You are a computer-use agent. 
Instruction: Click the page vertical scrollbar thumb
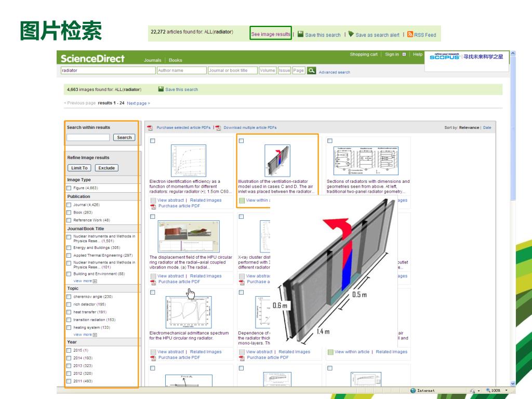513,129
